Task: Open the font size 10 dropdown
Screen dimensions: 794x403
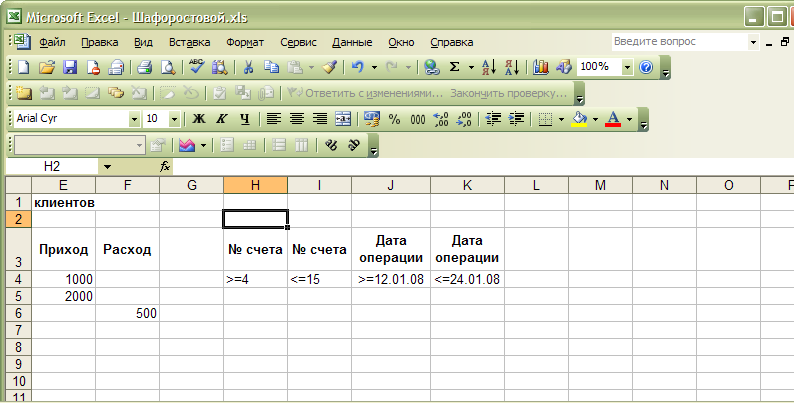Action: 174,119
